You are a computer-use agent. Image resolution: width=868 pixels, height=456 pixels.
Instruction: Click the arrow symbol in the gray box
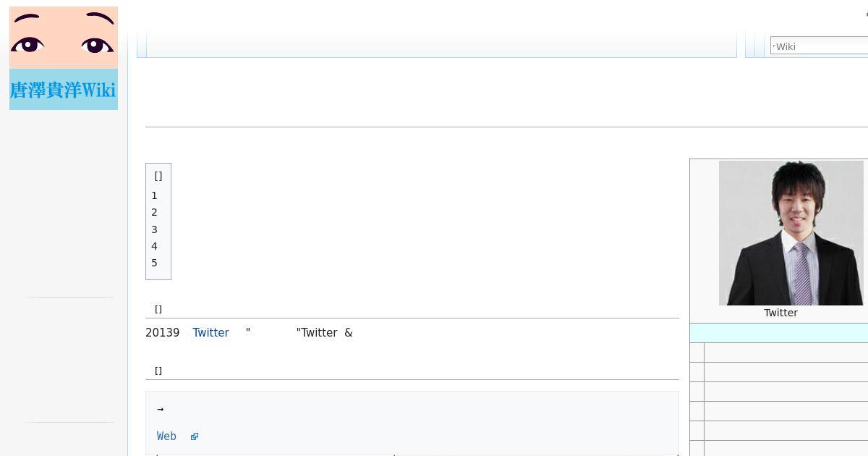(160, 409)
